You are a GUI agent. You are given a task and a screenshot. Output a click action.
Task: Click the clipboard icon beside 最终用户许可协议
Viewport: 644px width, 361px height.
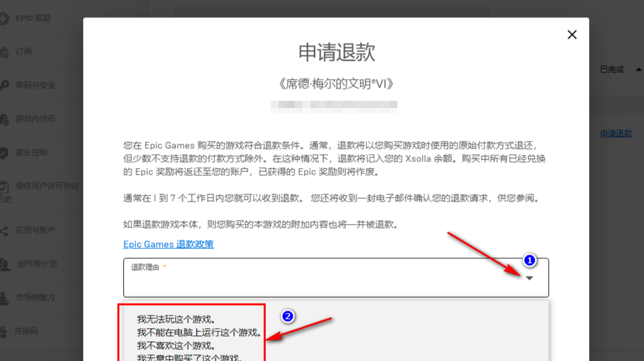pos(4,187)
